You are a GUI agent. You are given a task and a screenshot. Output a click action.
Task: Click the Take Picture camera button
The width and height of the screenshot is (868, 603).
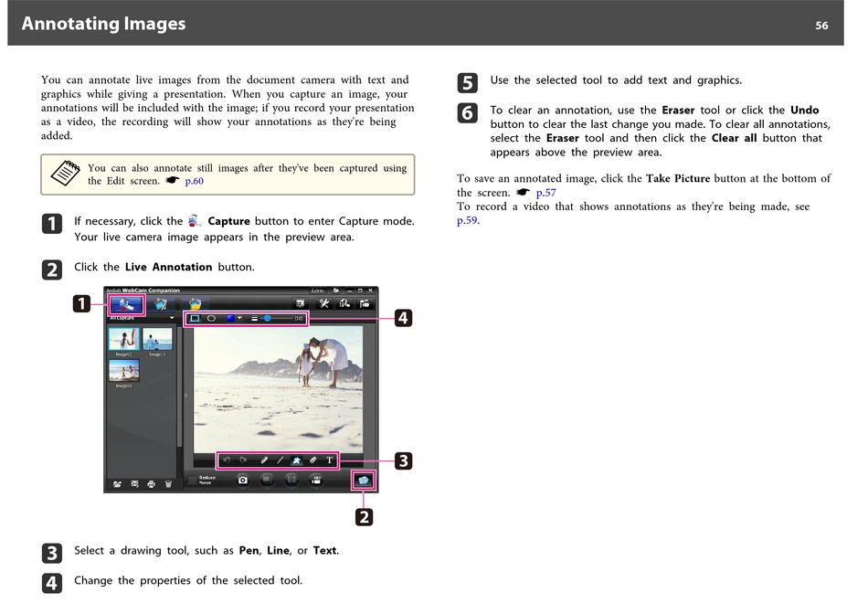242,480
